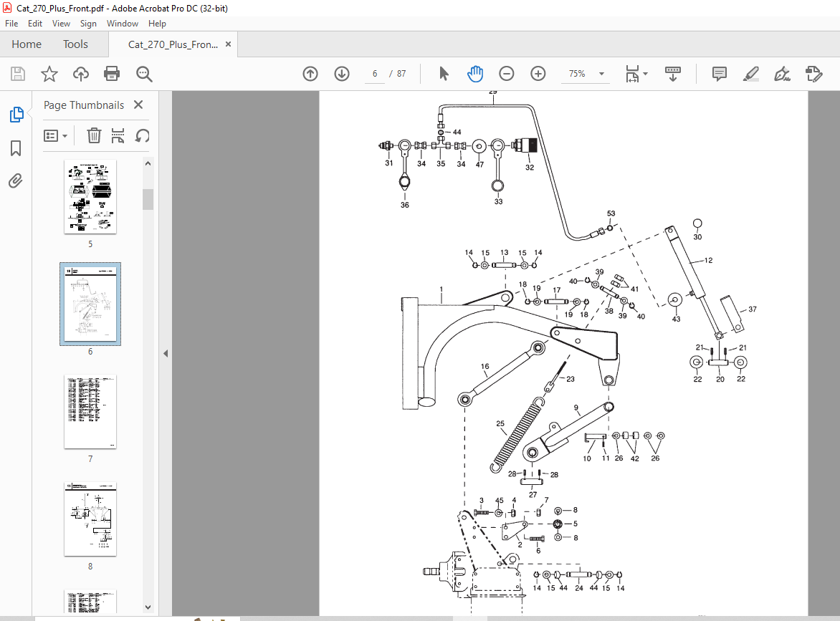Viewport: 840px width, 621px height.
Task: Click the zoom percentage field 75%
Action: click(578, 74)
